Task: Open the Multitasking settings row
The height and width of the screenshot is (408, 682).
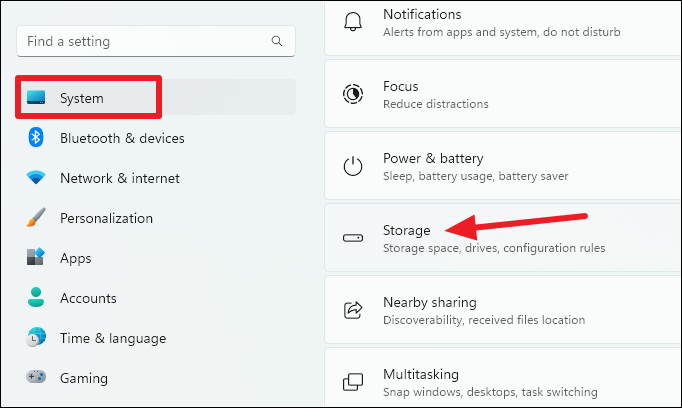Action: [500, 382]
